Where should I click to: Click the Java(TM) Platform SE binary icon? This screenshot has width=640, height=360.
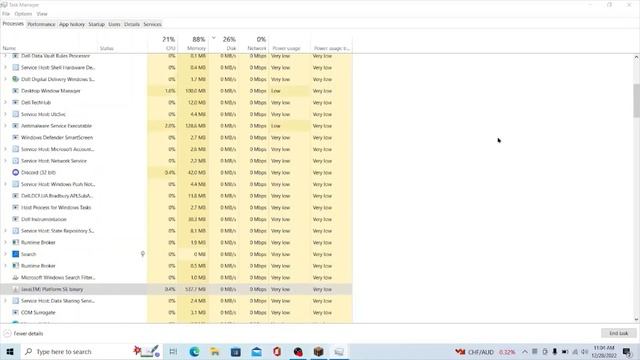tap(16, 289)
